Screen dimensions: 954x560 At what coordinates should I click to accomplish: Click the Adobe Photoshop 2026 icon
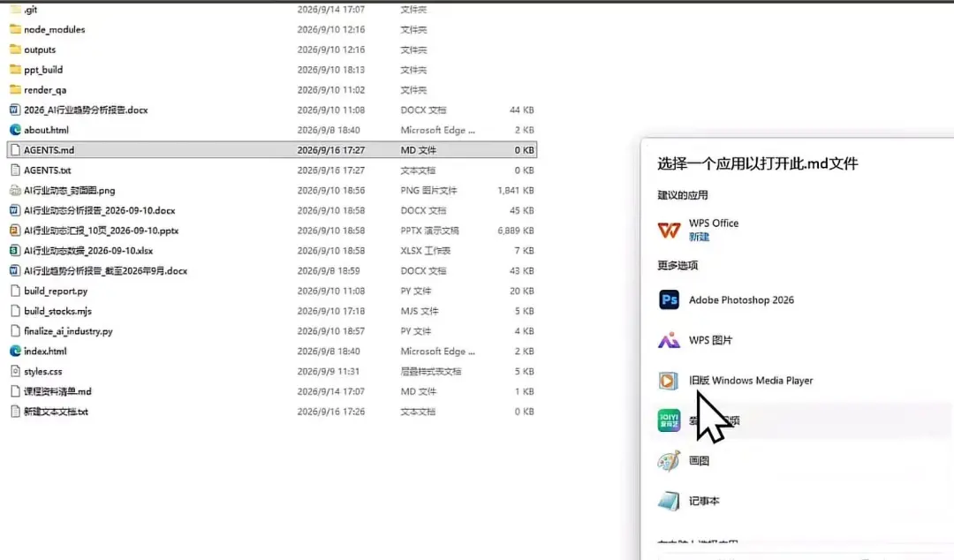click(x=669, y=299)
